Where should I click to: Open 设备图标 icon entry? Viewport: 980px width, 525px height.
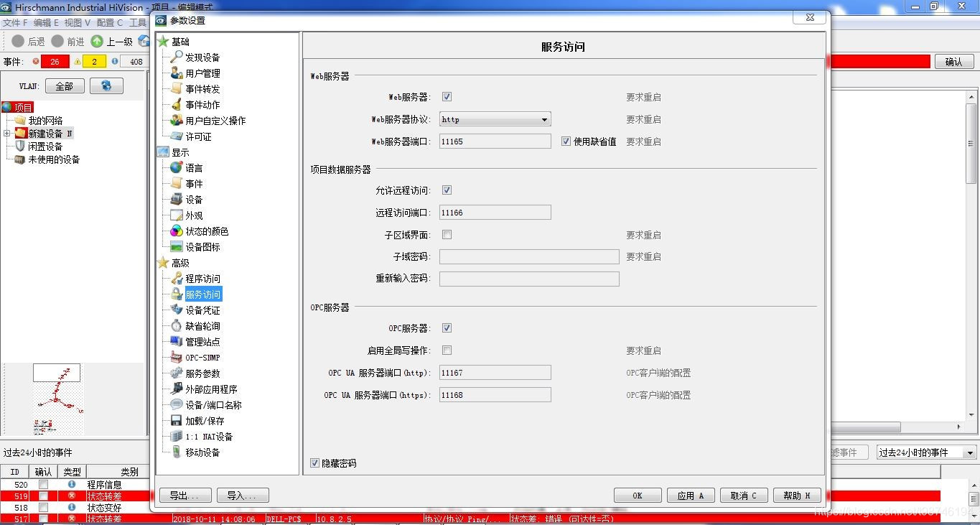click(x=176, y=247)
